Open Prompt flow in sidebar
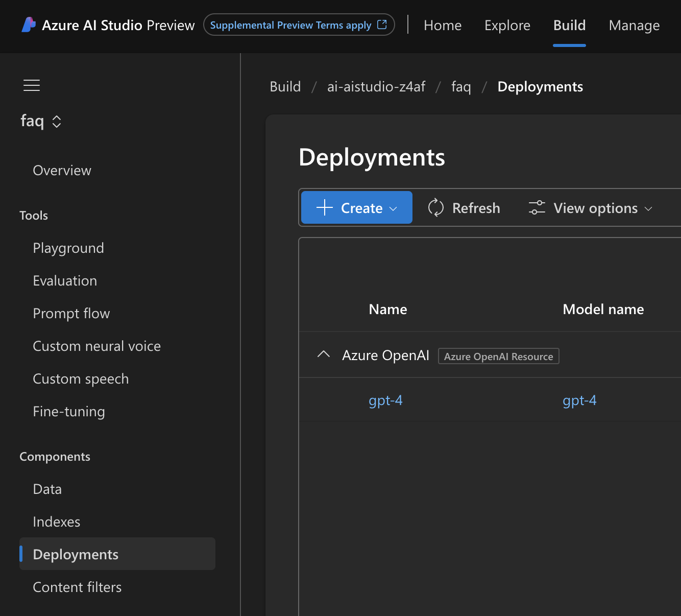This screenshot has width=681, height=616. click(71, 314)
